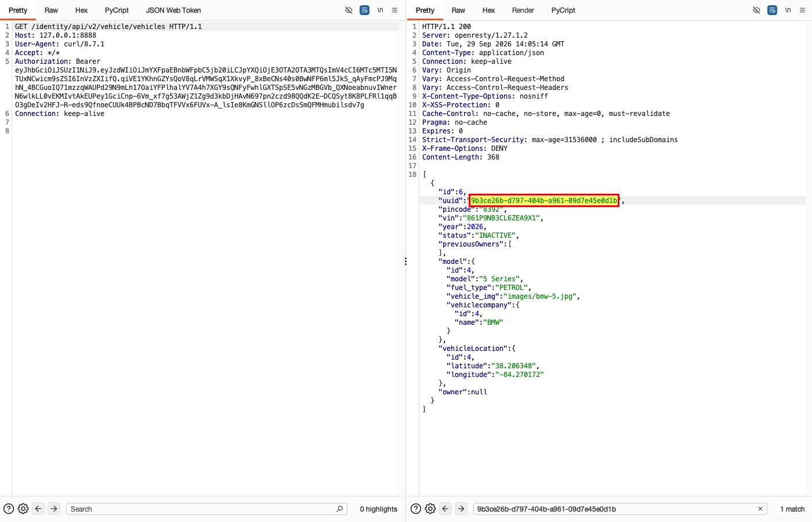Screen dimensions: 812x522
Task: Click the GET /identity/api/v2/vehicle/vehicles request line
Action: click(108, 27)
